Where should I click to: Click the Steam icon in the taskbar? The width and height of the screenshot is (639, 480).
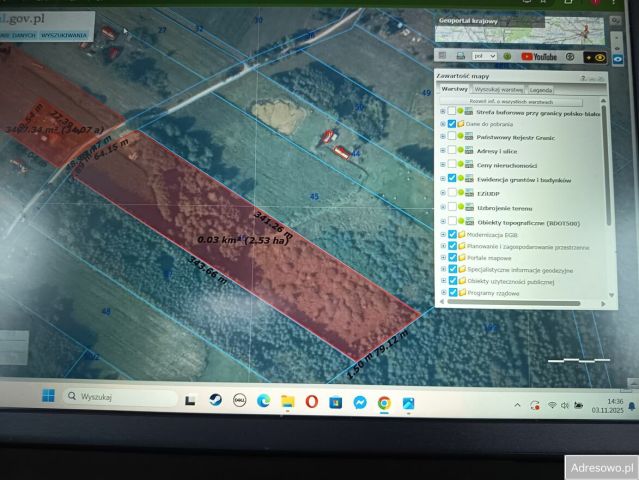tap(214, 401)
